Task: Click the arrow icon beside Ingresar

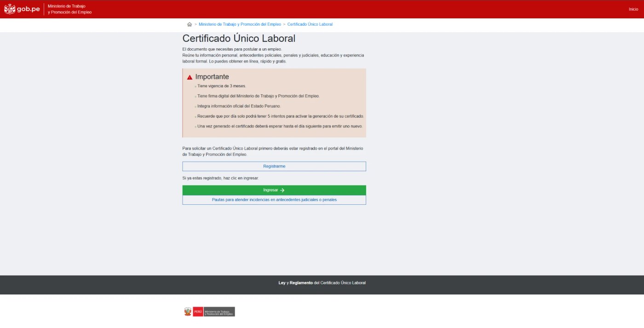Action: pyautogui.click(x=282, y=190)
